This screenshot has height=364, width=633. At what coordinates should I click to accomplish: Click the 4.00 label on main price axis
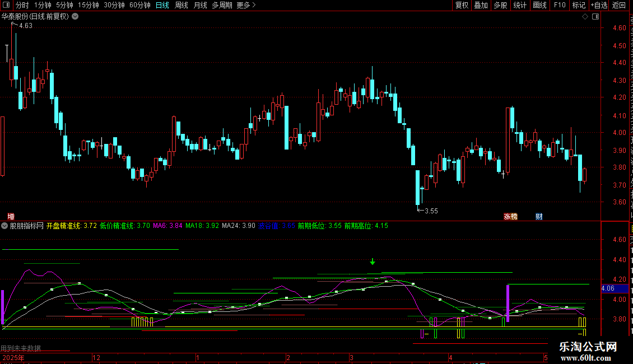[620, 132]
